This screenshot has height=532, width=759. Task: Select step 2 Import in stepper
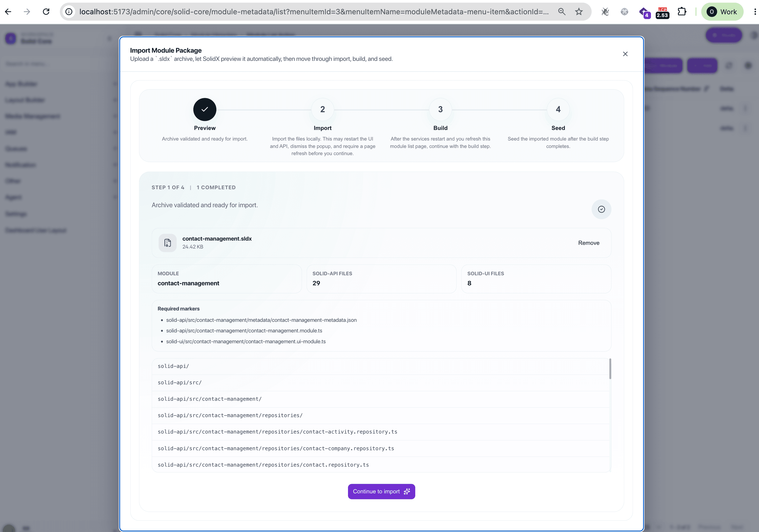tap(322, 109)
